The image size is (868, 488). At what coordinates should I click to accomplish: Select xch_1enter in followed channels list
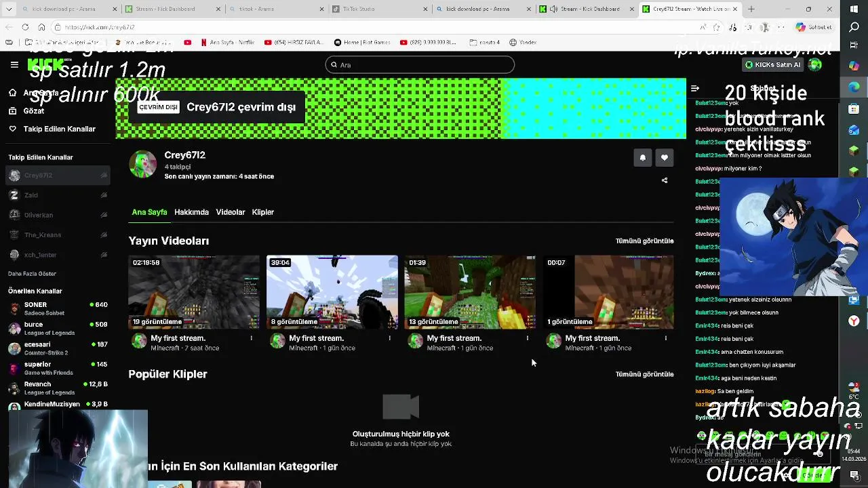(x=58, y=255)
